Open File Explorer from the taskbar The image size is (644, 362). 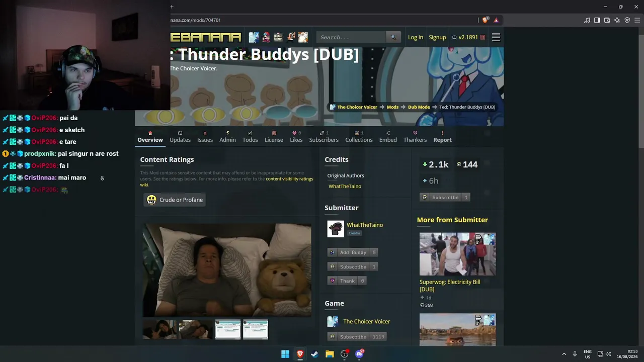[x=330, y=354]
